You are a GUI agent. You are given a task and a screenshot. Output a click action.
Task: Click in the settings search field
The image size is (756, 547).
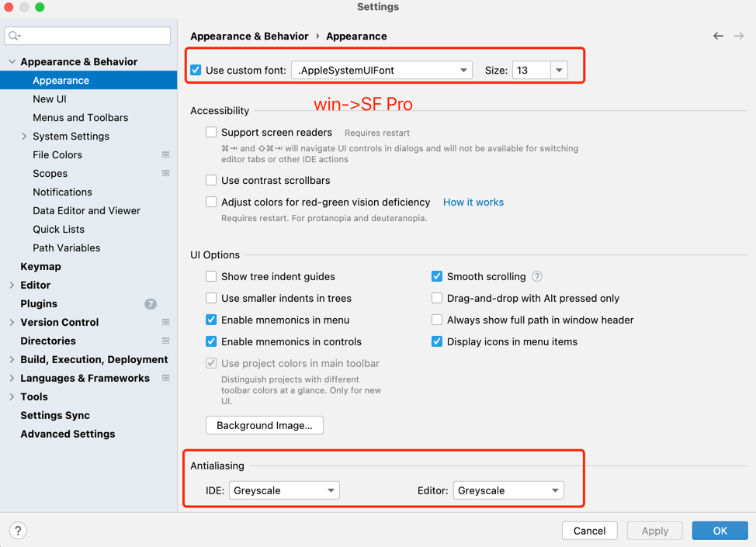pyautogui.click(x=87, y=36)
